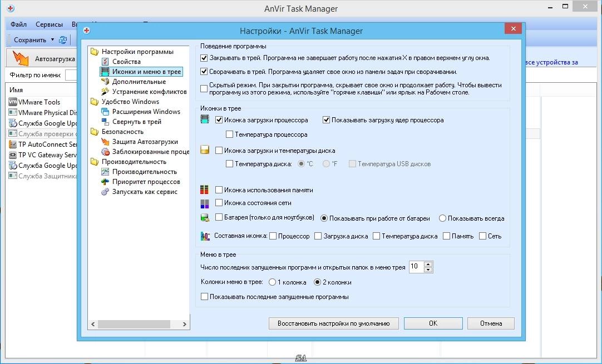Image resolution: width=602 pixels, height=364 pixels.
Task: Click the battery tray icon preview
Action: (x=205, y=217)
